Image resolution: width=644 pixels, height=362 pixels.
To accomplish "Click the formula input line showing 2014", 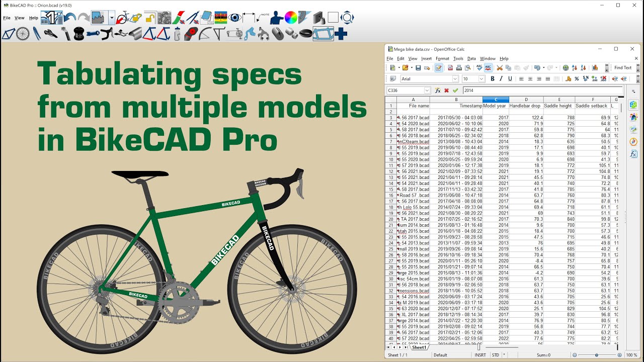I will tap(542, 90).
